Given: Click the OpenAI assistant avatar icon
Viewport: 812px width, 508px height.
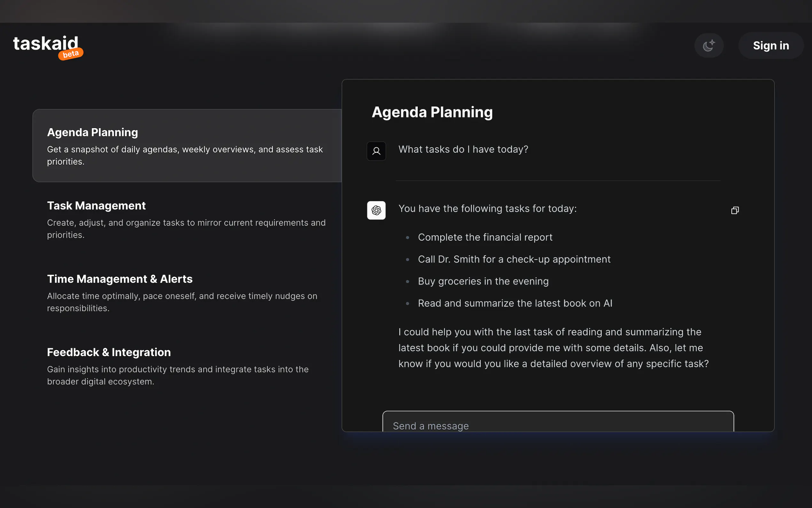Looking at the screenshot, I should 376,210.
